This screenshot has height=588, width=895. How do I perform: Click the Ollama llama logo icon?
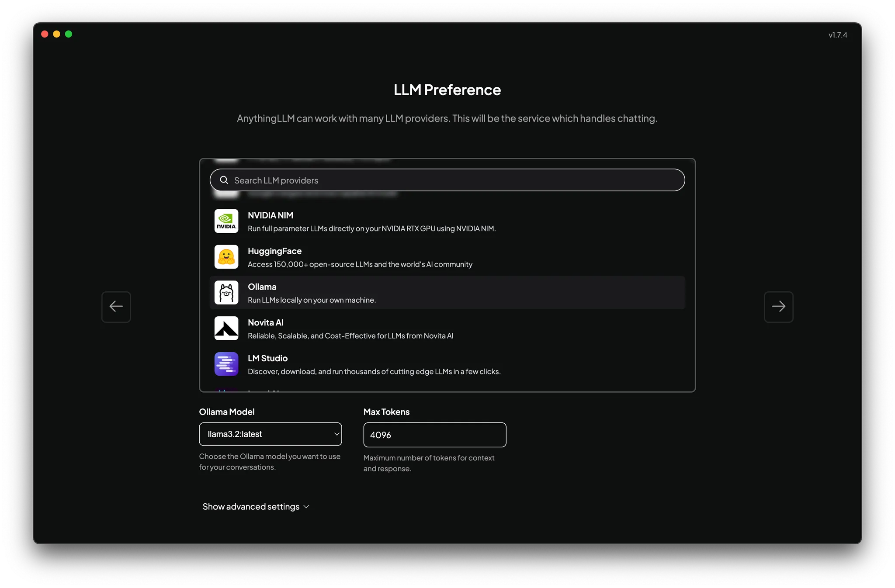226,293
